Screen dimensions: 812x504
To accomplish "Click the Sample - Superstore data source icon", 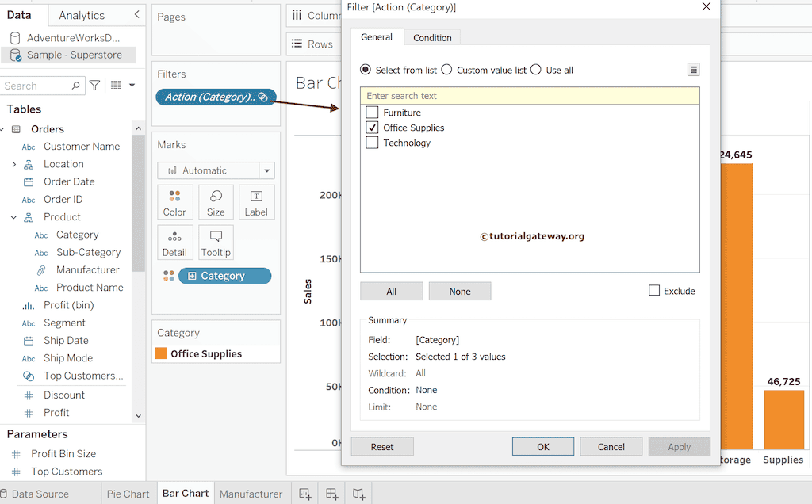I will click(16, 55).
